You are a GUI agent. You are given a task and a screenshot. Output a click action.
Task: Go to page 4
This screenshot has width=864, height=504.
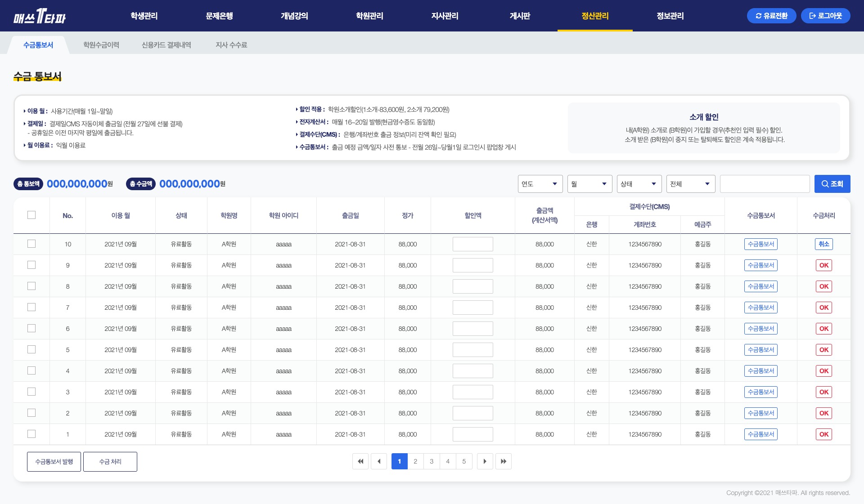[448, 461]
